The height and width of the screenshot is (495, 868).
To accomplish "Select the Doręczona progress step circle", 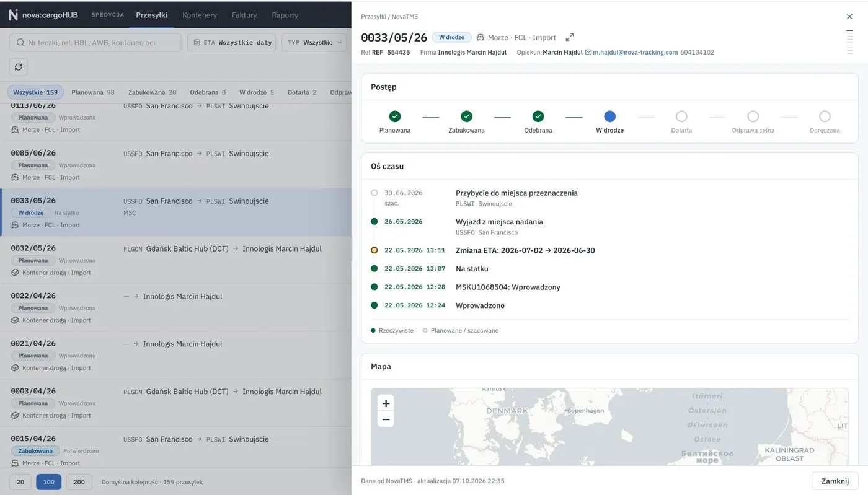I will [x=825, y=116].
